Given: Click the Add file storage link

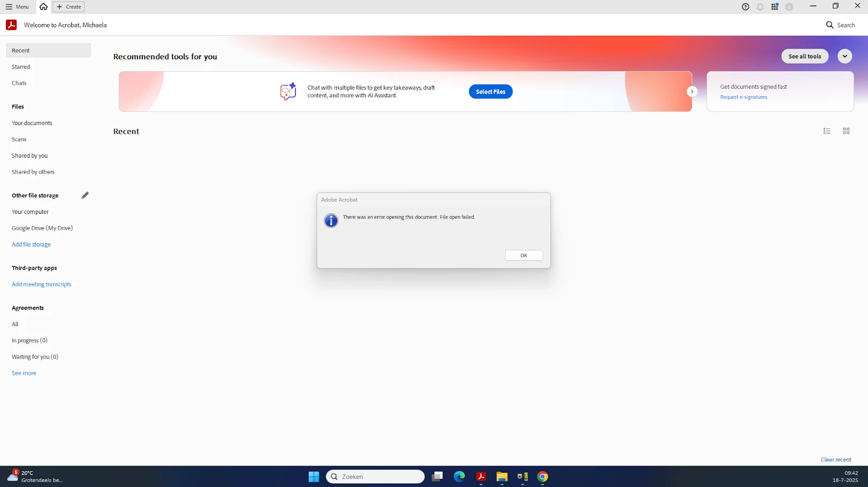Looking at the screenshot, I should click(31, 244).
